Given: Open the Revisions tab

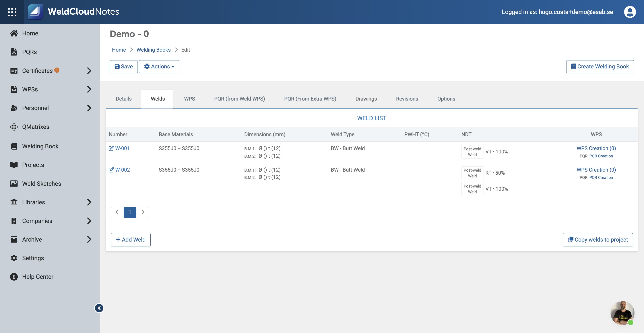Looking at the screenshot, I should [x=407, y=99].
